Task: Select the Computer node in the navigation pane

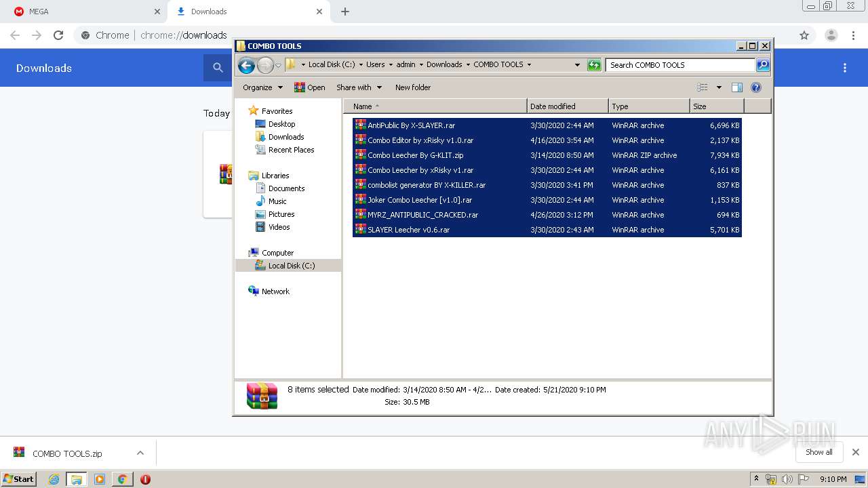Action: pos(277,253)
